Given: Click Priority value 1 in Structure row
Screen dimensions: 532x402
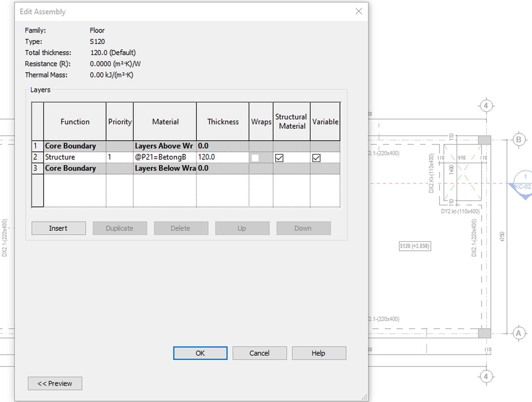Looking at the screenshot, I should click(120, 157).
